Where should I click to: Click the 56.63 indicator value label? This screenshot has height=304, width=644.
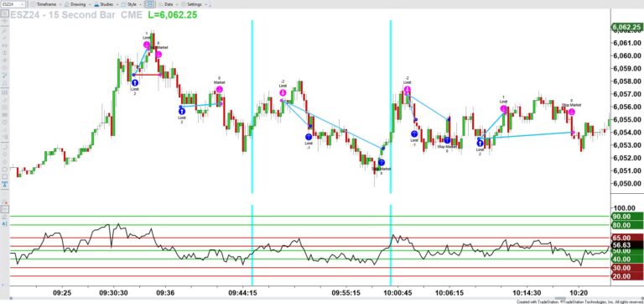pos(626,244)
